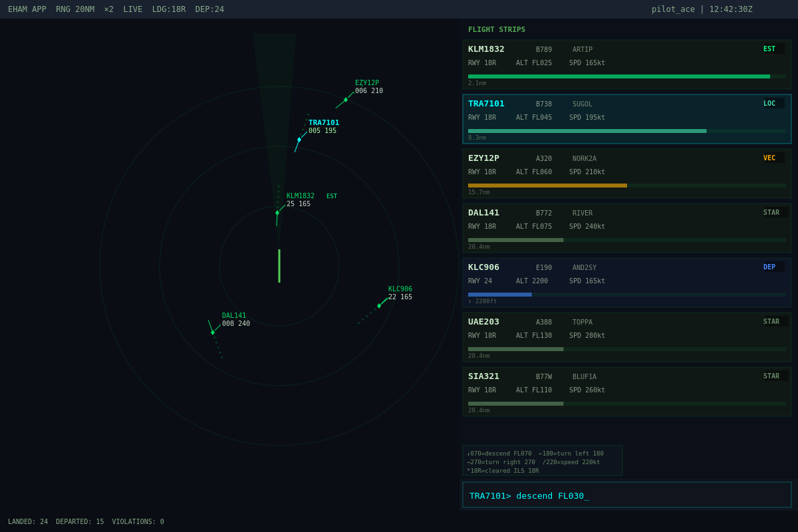The image size is (798, 532).
Task: Click SPD 260kt on SIA321 strip
Action: pos(587,390)
